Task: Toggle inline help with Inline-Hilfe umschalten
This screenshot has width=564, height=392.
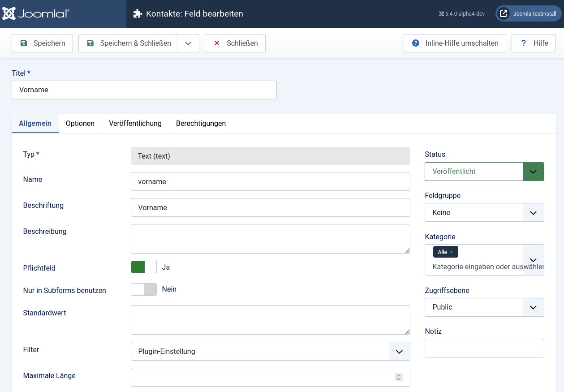Action: (x=455, y=43)
